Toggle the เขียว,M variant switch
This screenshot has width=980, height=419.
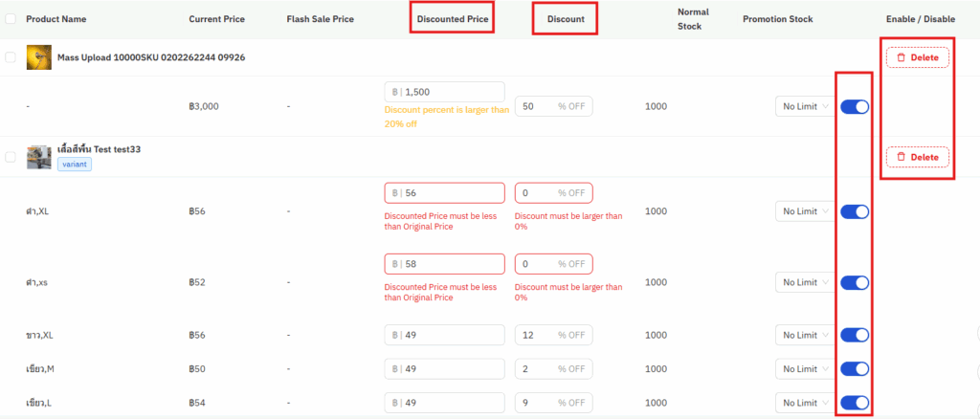pyautogui.click(x=854, y=368)
